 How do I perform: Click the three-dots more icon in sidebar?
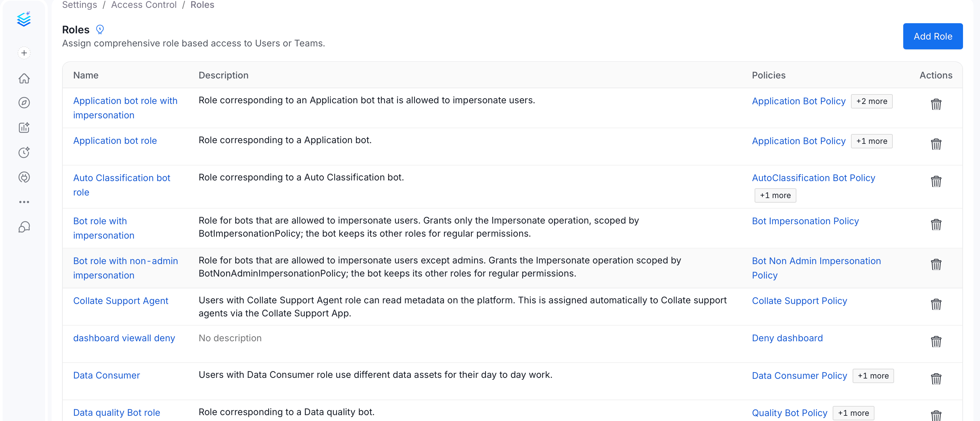(24, 202)
